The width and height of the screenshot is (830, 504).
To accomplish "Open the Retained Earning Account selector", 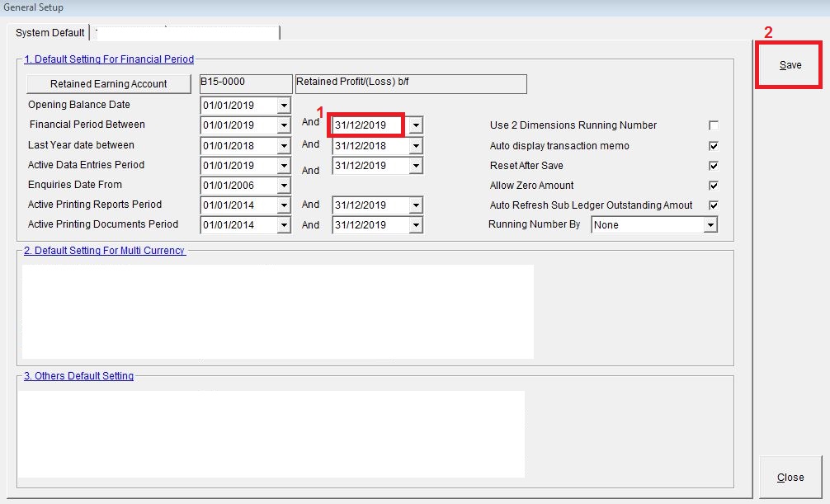I will pyautogui.click(x=109, y=84).
